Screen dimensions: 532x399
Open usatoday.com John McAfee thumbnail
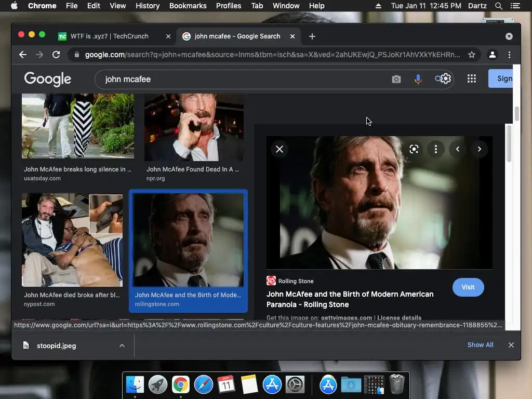78,126
